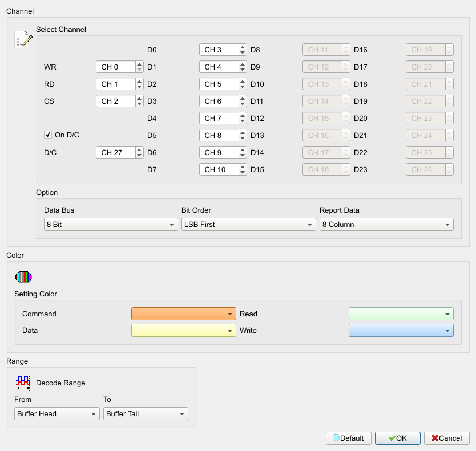
Task: Decrease the RD channel stepper
Action: pos(139,87)
